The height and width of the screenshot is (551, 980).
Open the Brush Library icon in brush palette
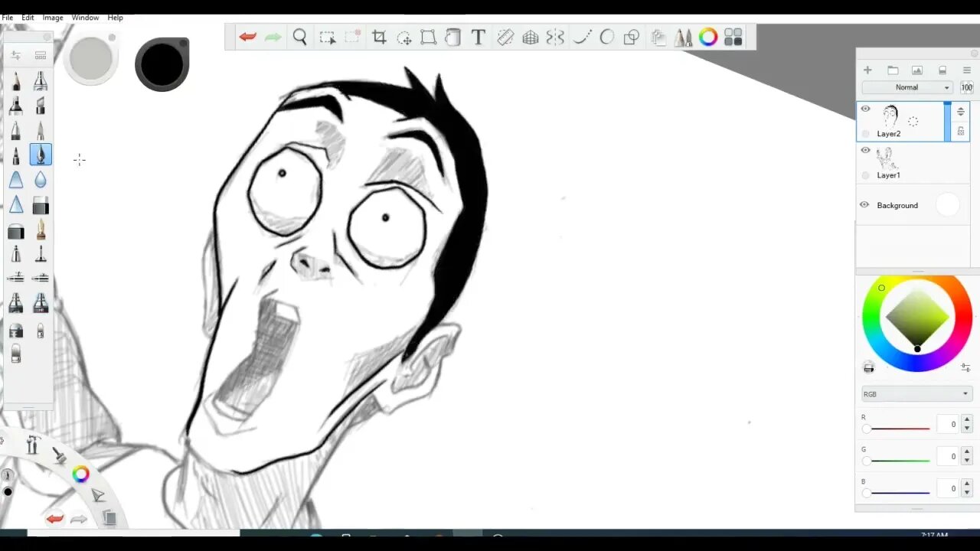point(41,55)
